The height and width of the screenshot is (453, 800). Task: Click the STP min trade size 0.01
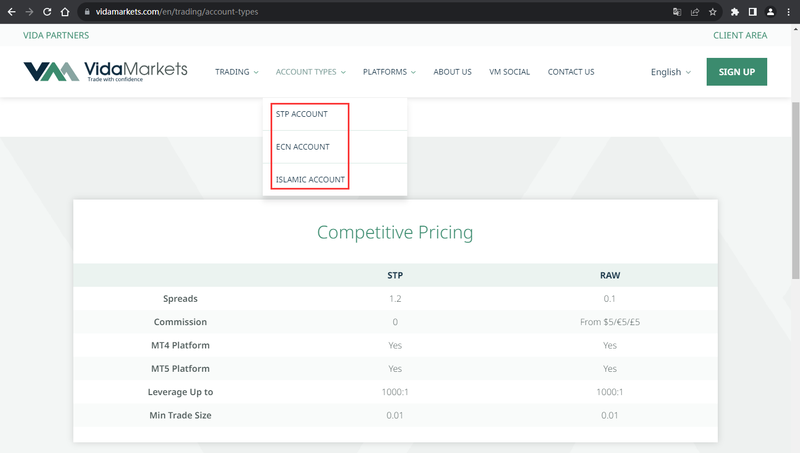click(x=395, y=415)
